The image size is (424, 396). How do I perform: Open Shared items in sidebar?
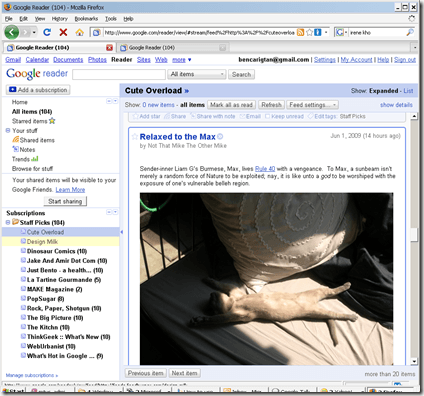click(33, 140)
